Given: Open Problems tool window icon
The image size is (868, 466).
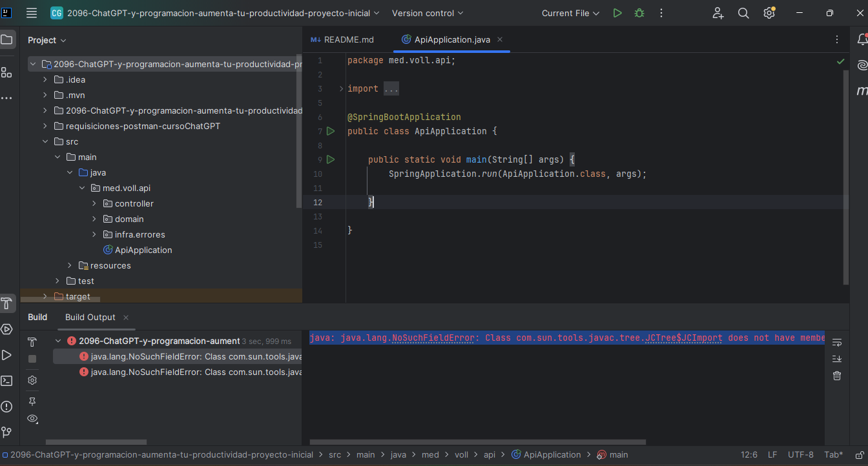Looking at the screenshot, I should (x=6, y=407).
